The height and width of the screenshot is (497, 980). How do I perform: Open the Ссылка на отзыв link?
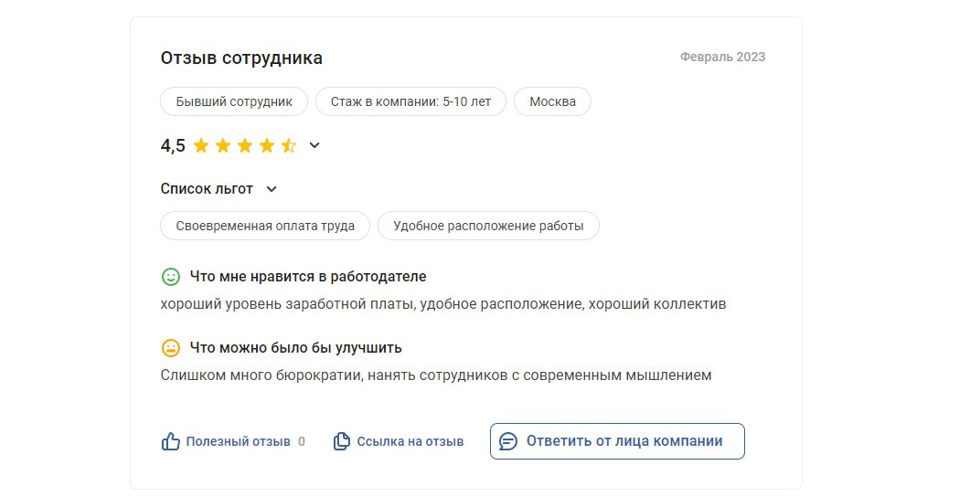pos(410,441)
